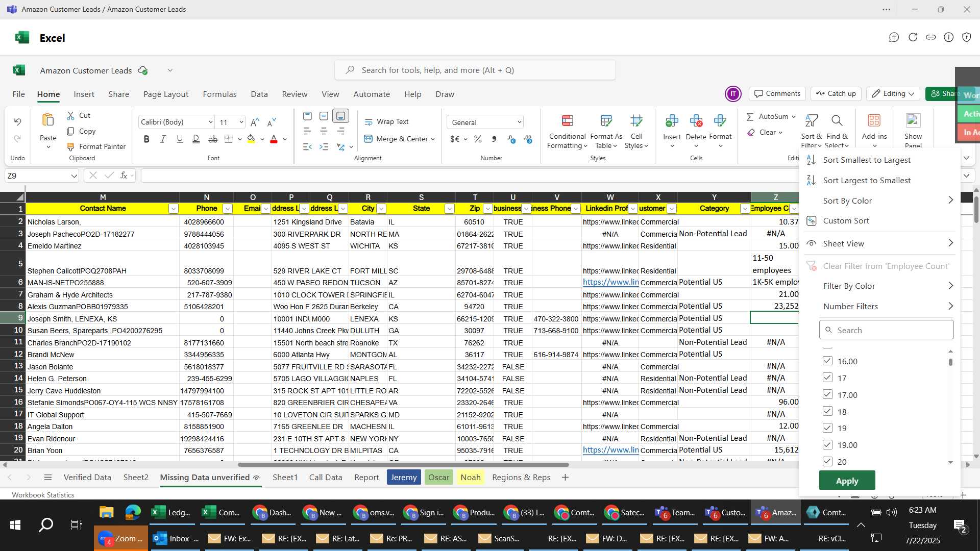Image resolution: width=980 pixels, height=551 pixels.
Task: Click the Cut scissors icon
Action: pos(71,116)
